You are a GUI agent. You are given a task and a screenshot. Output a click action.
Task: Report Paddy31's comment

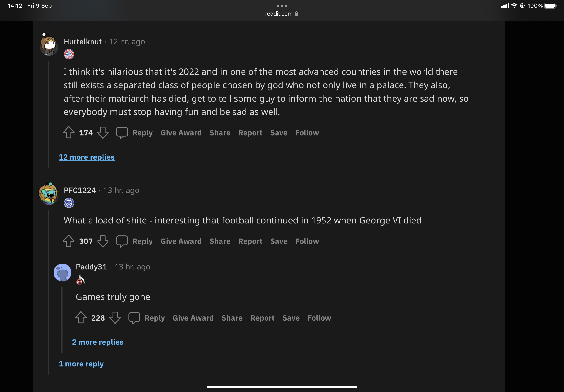coord(262,318)
